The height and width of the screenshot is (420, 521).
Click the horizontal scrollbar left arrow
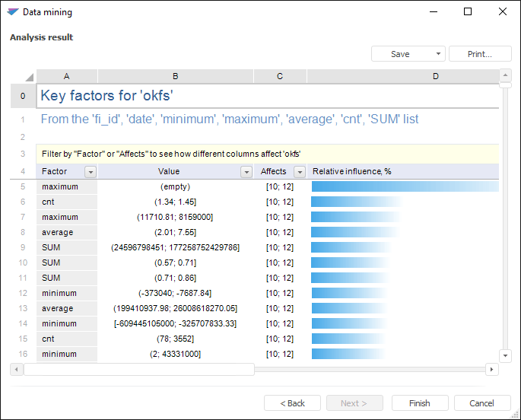pos(17,369)
